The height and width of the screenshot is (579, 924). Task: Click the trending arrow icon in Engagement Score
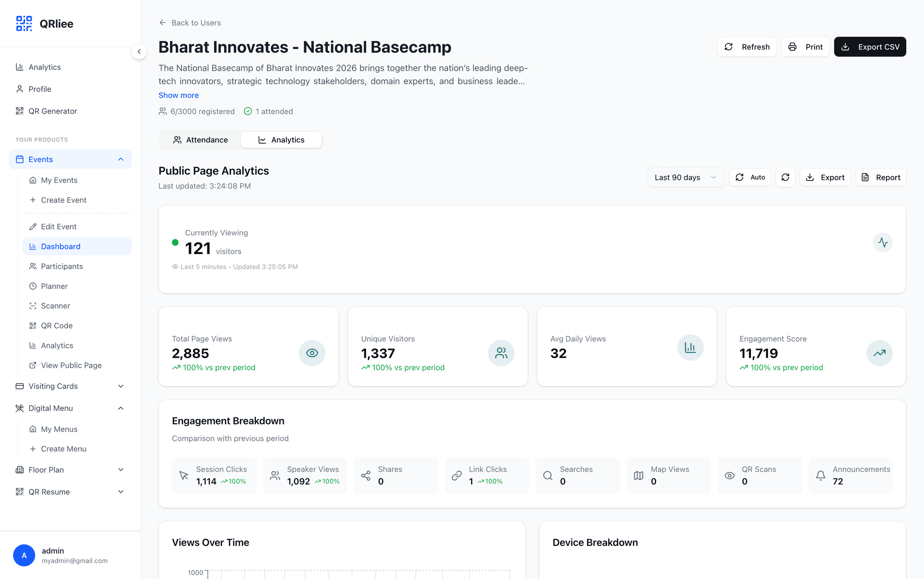coord(879,353)
